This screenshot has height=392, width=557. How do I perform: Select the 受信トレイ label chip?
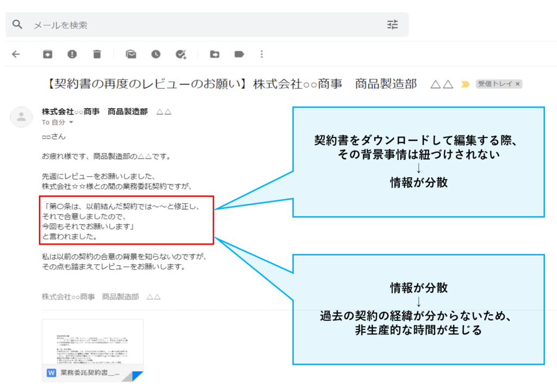(495, 84)
